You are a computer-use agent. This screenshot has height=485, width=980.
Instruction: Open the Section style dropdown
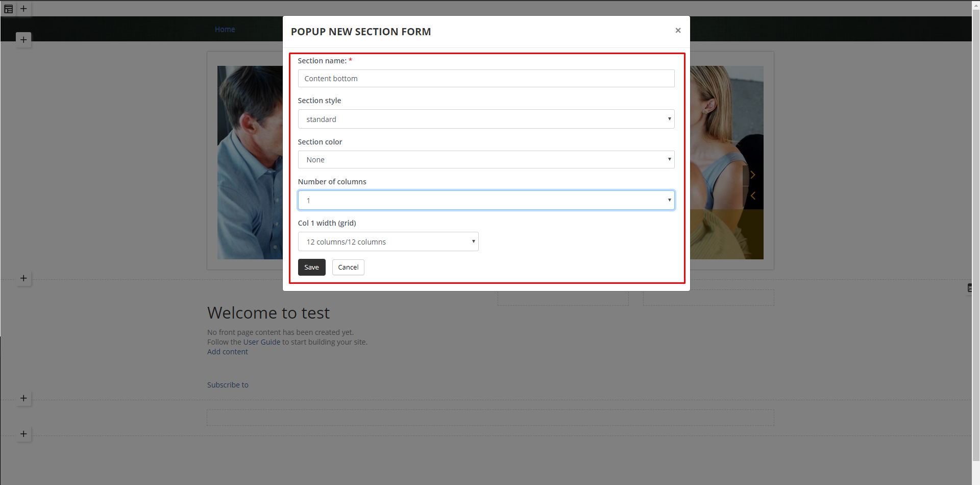pos(486,119)
